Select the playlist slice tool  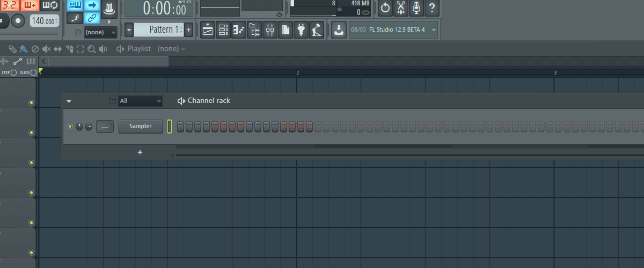point(69,49)
